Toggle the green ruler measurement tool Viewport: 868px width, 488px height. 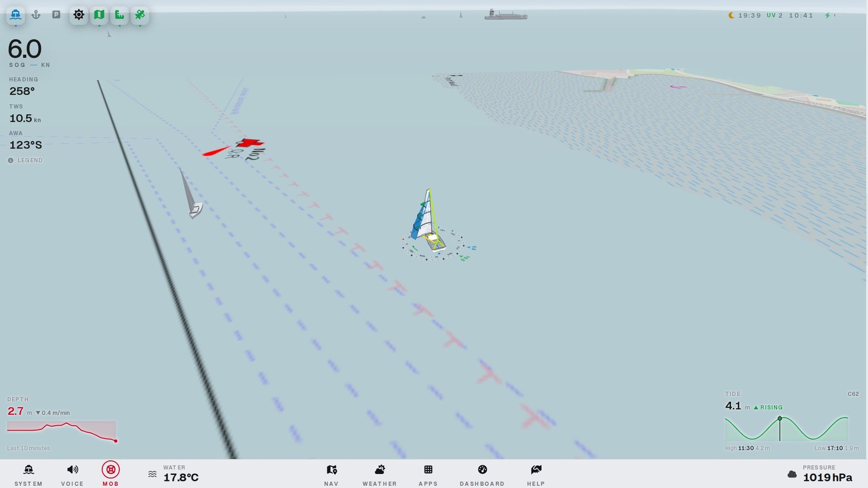120,15
